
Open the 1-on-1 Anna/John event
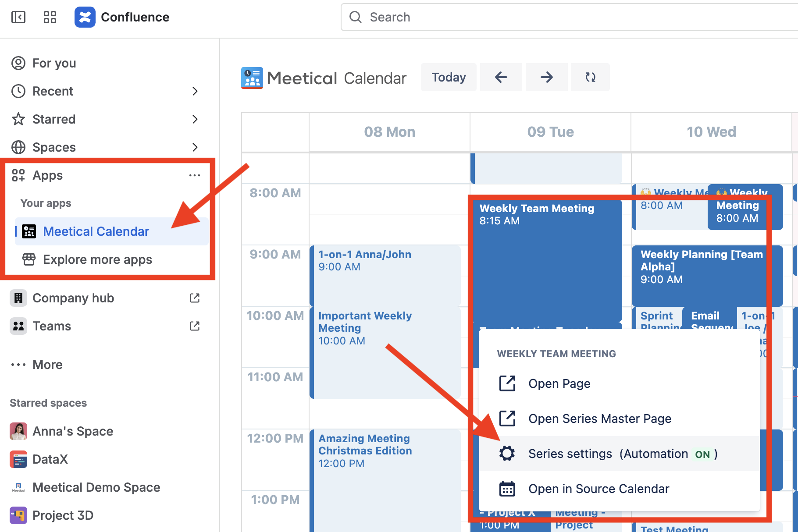(x=385, y=276)
